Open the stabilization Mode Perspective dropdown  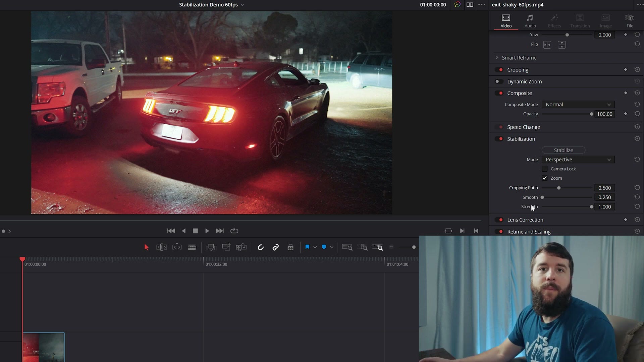point(578,160)
